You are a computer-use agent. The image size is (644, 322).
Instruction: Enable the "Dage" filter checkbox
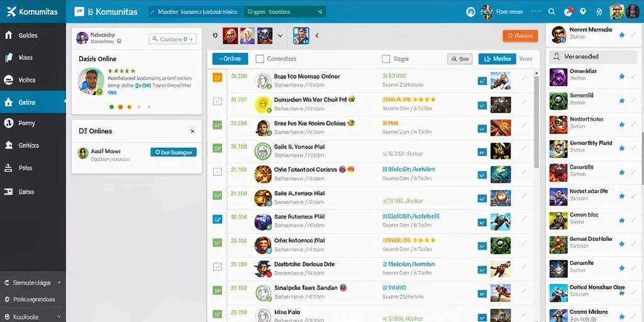386,58
